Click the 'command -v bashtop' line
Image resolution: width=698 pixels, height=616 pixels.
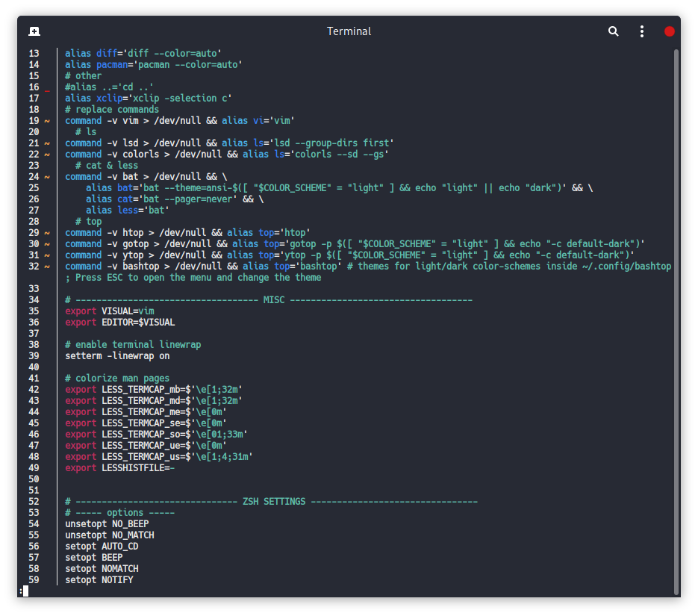point(368,272)
